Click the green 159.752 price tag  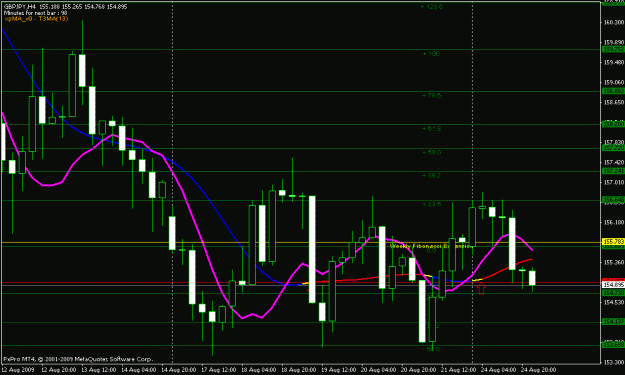(613, 49)
